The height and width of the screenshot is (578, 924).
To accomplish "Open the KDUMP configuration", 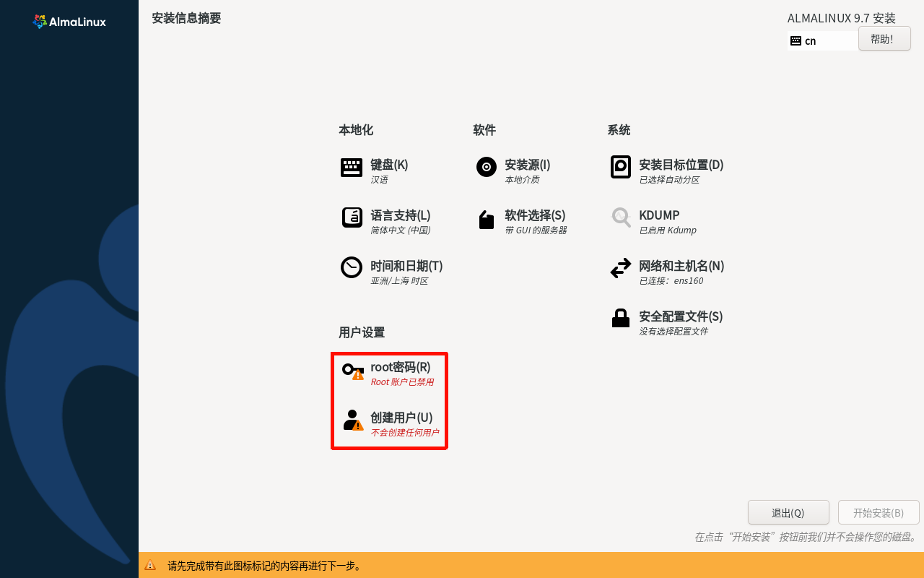I will click(659, 215).
